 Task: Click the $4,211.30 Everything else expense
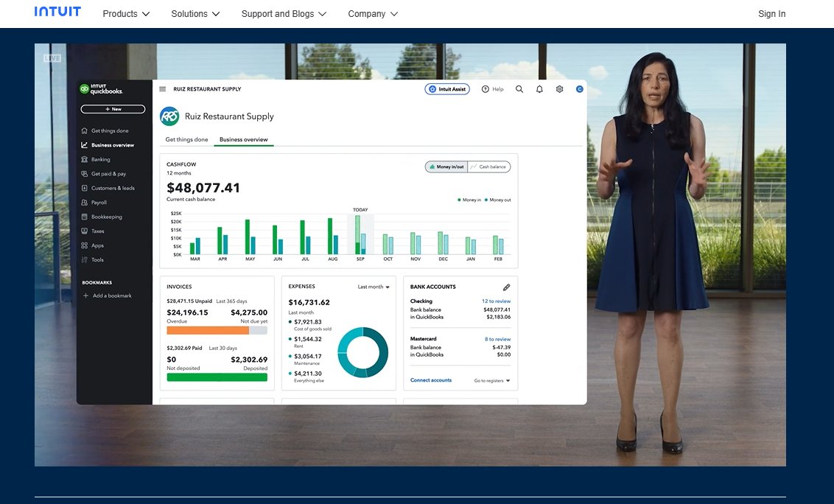(x=308, y=374)
